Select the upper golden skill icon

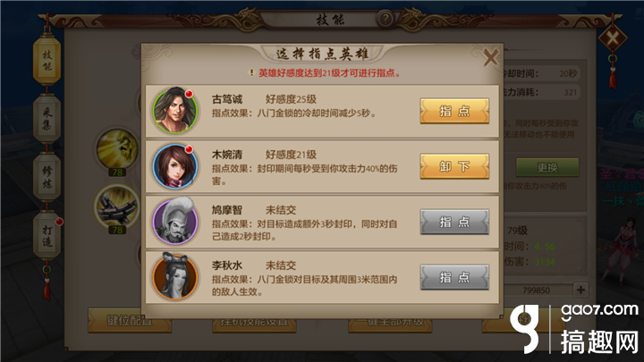pyautogui.click(x=117, y=148)
